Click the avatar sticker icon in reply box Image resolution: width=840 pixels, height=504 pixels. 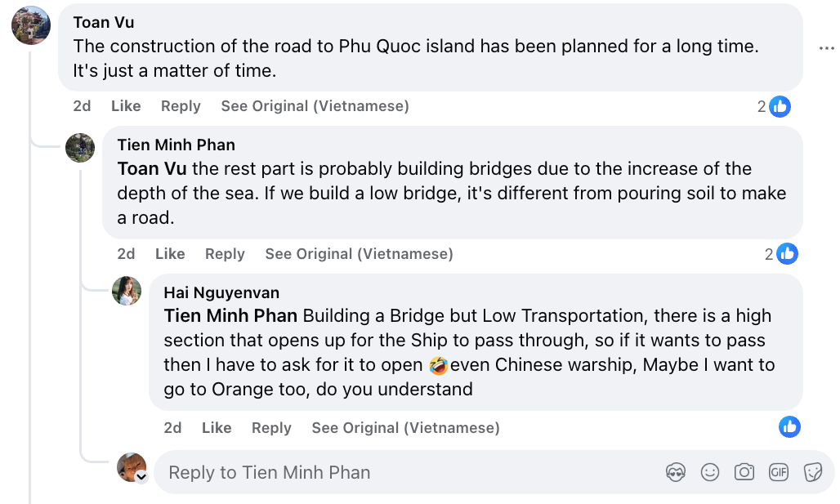click(x=676, y=472)
